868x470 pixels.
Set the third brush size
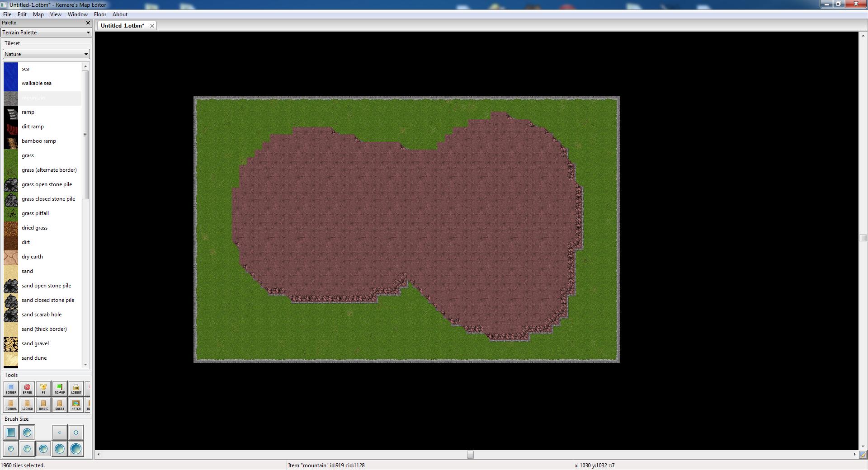tap(11, 449)
